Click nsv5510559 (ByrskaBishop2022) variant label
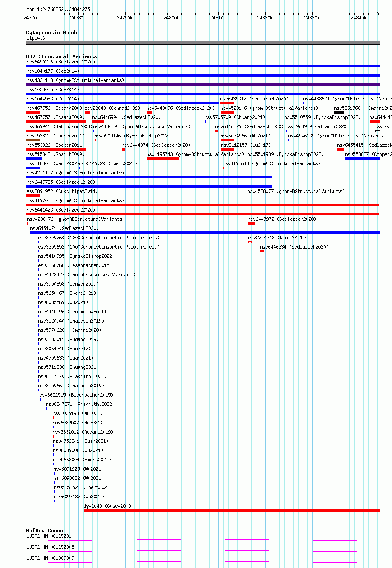The width and height of the screenshot is (392, 568). click(x=322, y=117)
